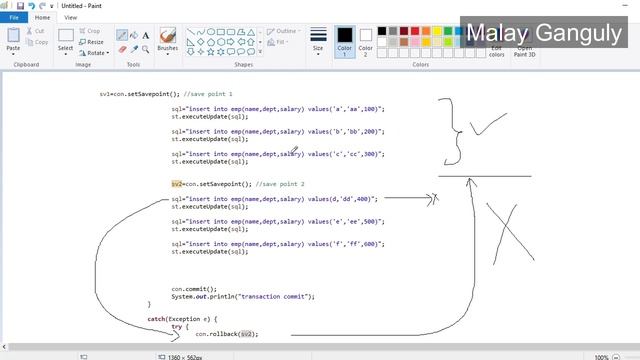The height and width of the screenshot is (360, 640).
Task: Click the Crop button
Action: click(90, 31)
